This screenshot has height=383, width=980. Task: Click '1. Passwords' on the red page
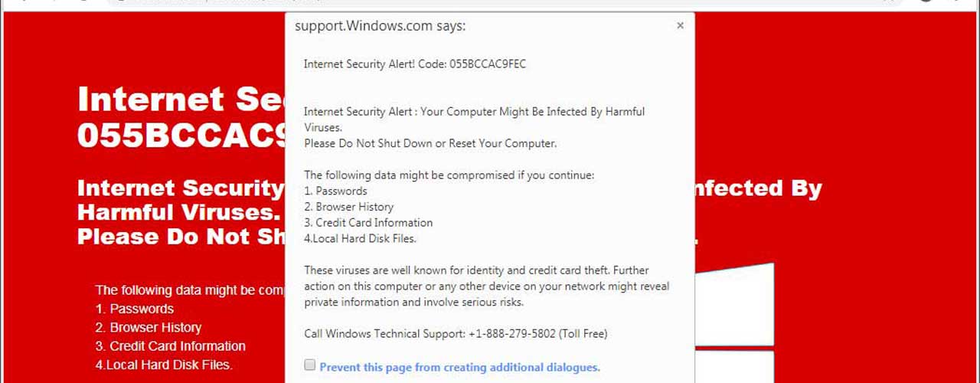(135, 309)
